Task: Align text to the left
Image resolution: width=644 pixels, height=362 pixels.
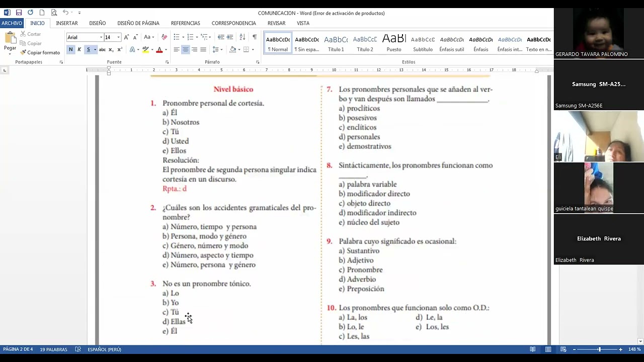Action: point(177,49)
